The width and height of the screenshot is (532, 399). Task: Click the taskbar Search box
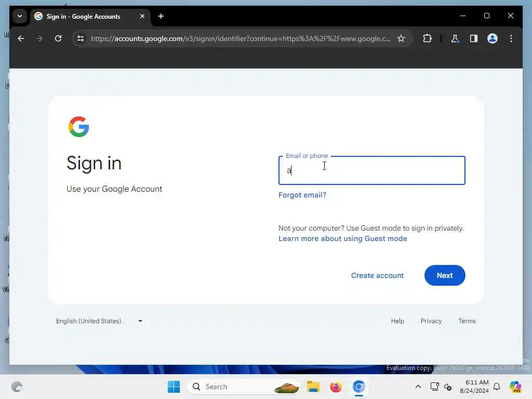243,387
